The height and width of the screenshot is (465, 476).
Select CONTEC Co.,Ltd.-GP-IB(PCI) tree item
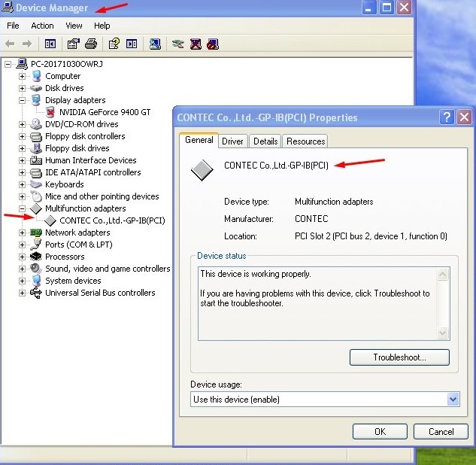point(112,220)
